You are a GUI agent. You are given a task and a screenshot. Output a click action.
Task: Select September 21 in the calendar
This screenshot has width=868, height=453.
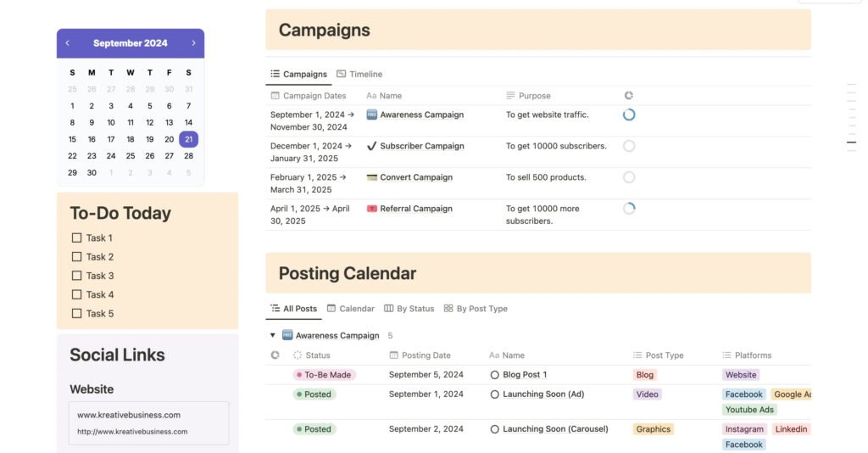point(189,139)
